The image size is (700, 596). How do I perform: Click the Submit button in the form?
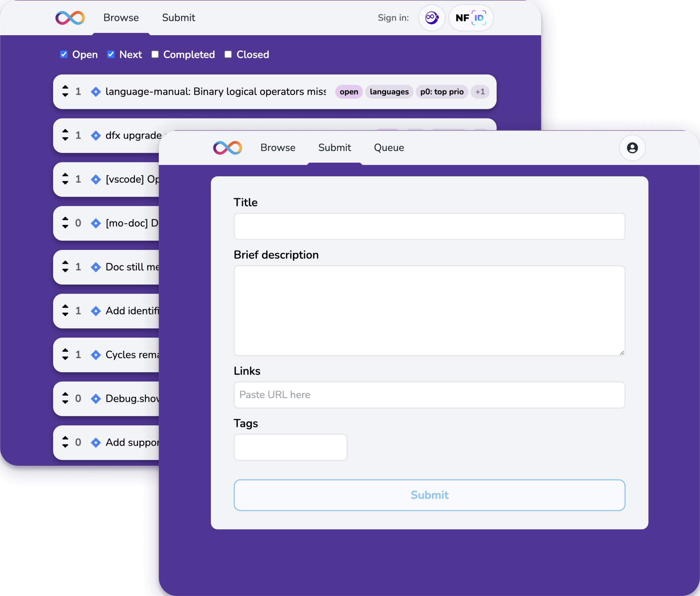(430, 495)
